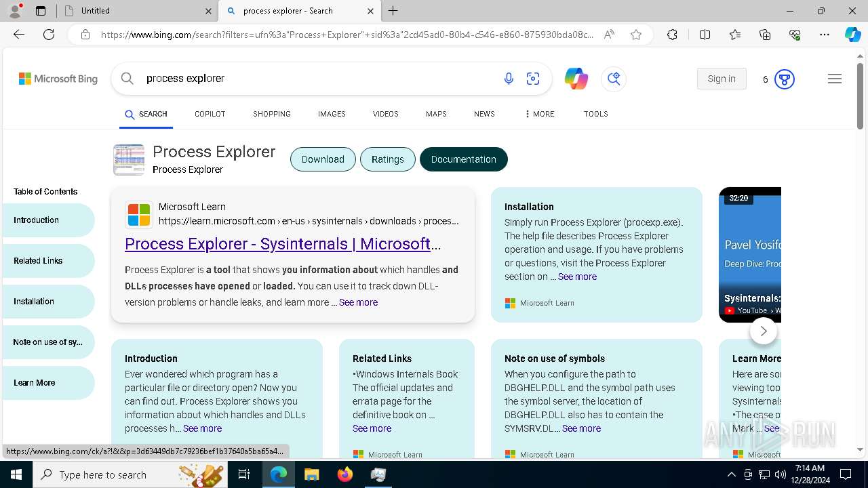The image size is (868, 488).
Task: Open the Copilot sidebar icon
Action: [852, 35]
